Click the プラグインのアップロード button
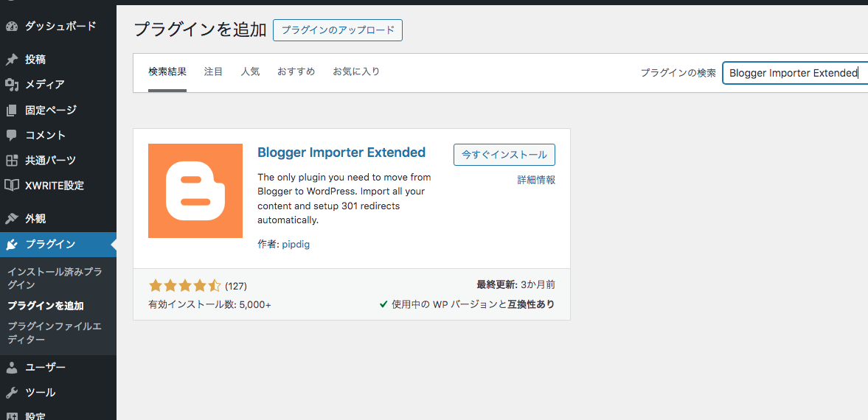The image size is (868, 420). coord(338,30)
